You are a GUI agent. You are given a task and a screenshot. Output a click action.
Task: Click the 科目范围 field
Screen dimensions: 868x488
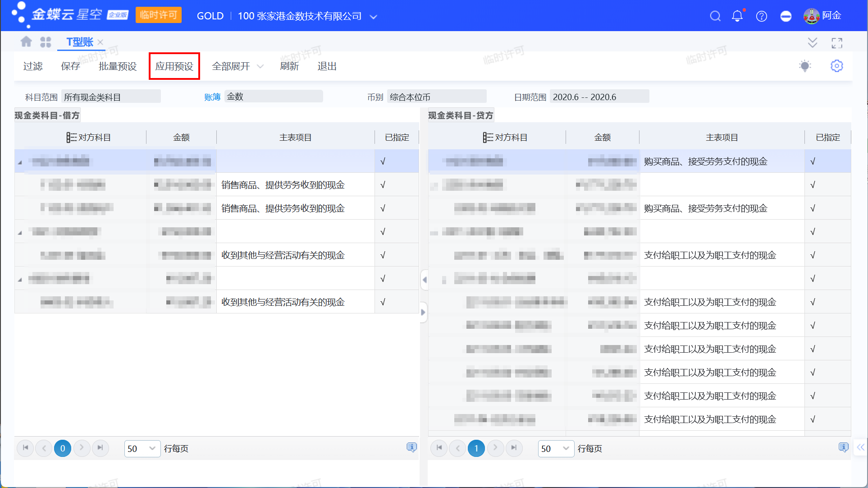[111, 97]
